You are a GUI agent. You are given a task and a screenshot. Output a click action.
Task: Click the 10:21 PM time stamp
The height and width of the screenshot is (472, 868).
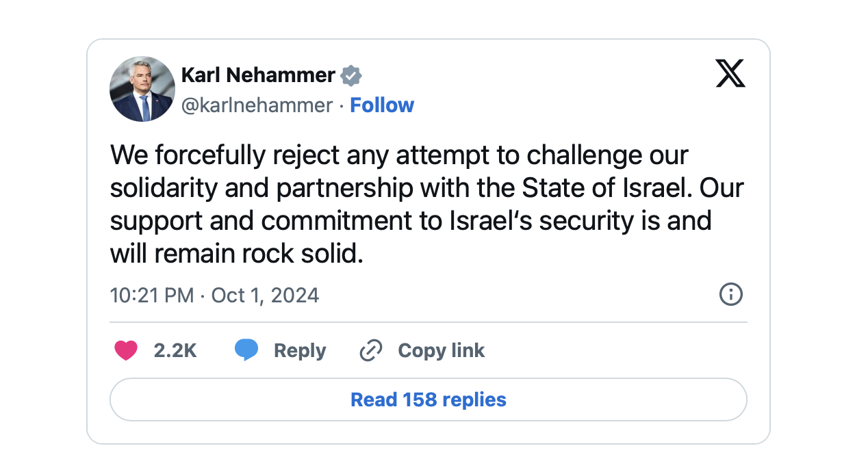tap(152, 295)
